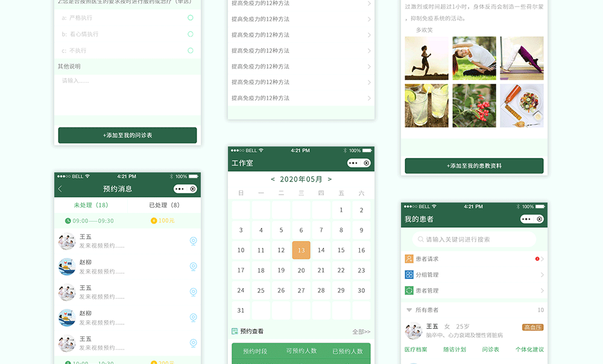Select date 20 in the calendar
This screenshot has height=364, width=603.
[301, 270]
